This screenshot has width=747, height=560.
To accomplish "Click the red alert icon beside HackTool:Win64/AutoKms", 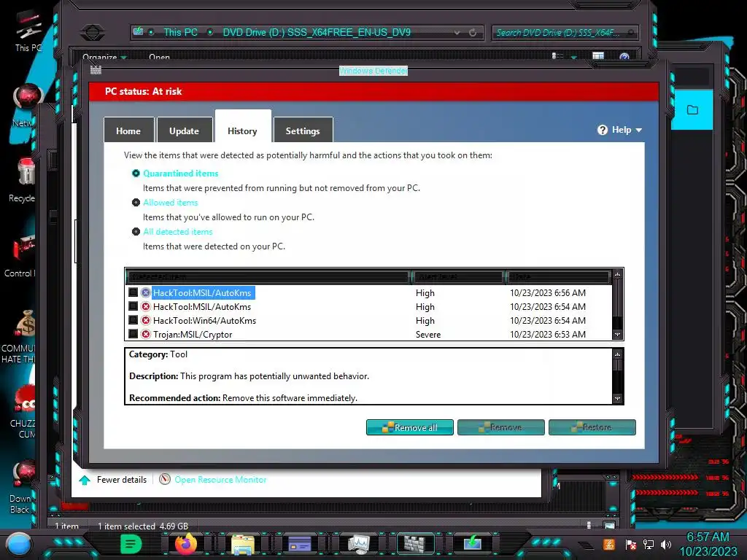I will pos(146,321).
